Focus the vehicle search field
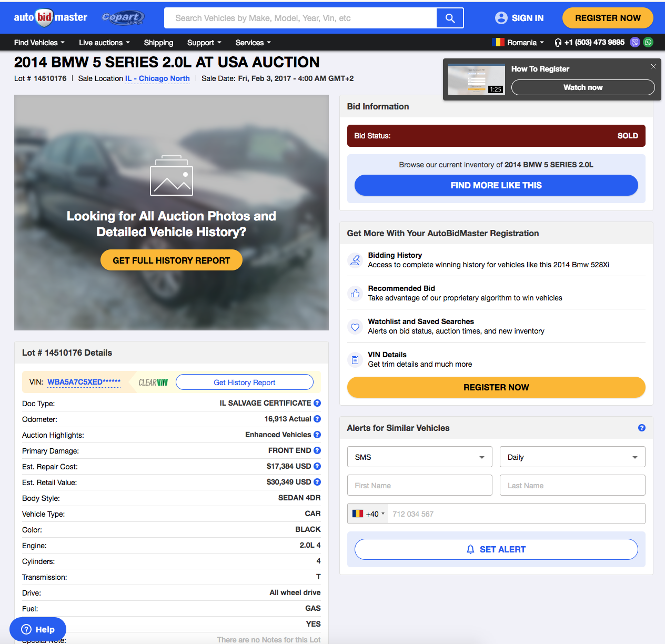This screenshot has height=644, width=665. click(300, 18)
